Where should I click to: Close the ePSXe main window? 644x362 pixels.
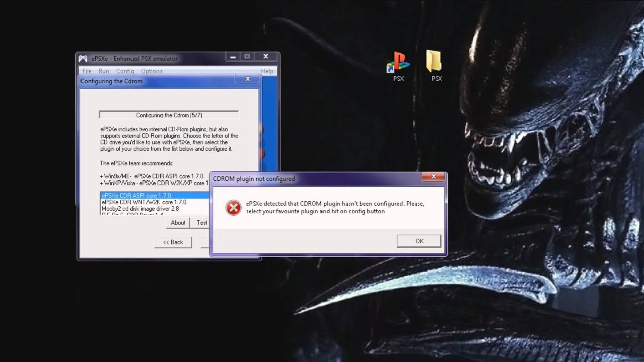(x=266, y=57)
